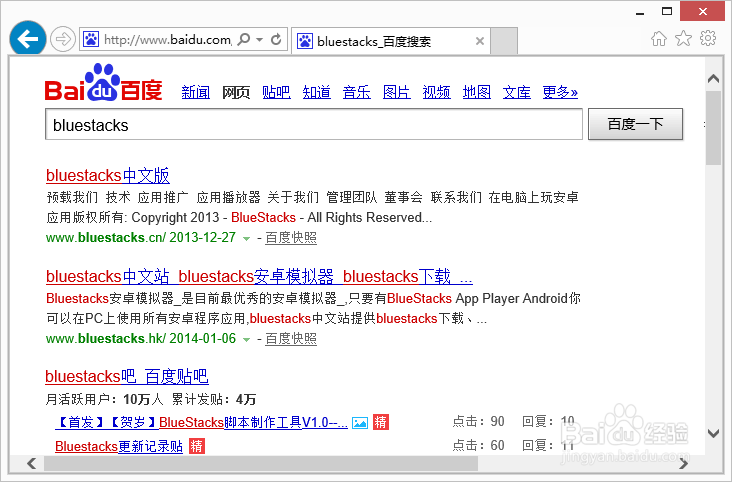Viewport: 732px width, 482px height.
Task: Refresh the page with the reload icon
Action: (x=276, y=39)
